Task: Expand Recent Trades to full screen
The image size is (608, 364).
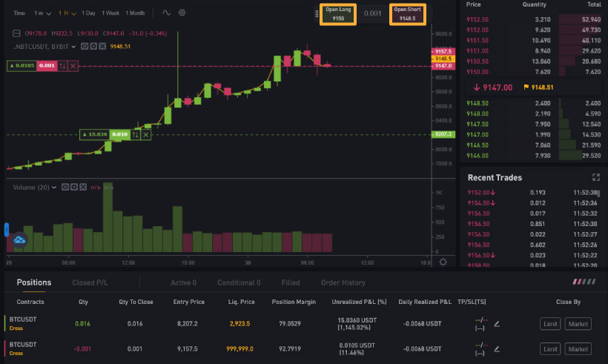Action: [596, 177]
